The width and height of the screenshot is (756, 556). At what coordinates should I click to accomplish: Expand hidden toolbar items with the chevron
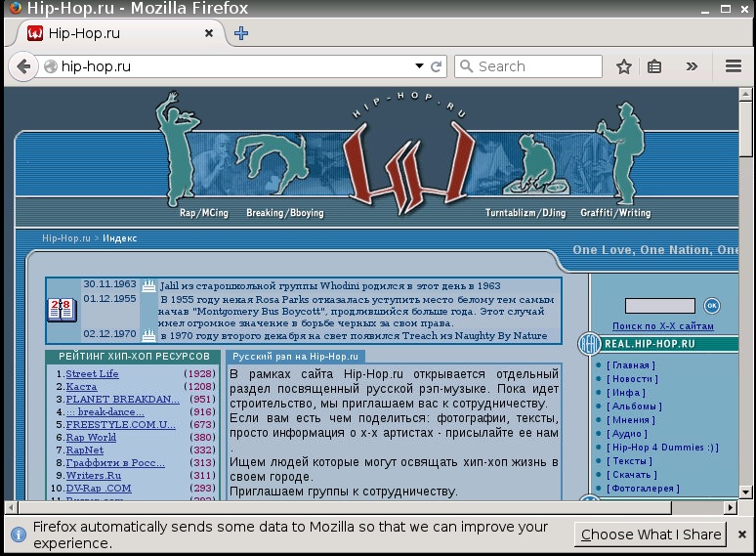692,66
